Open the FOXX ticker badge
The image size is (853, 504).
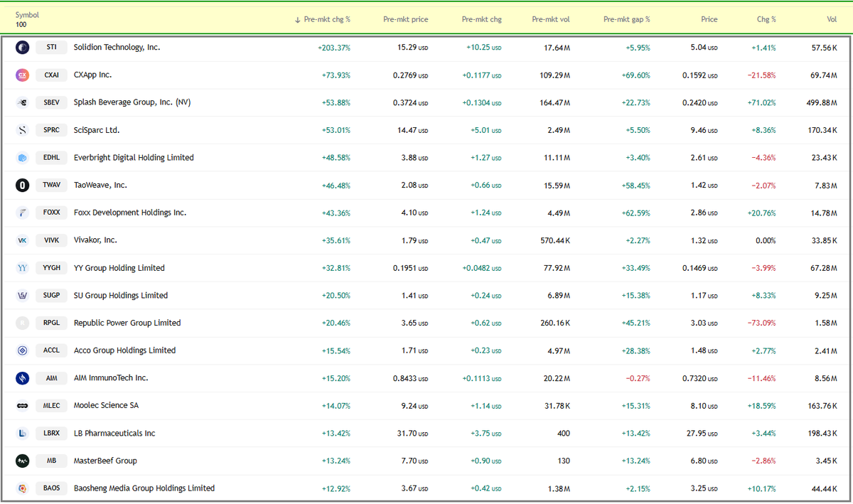pyautogui.click(x=51, y=213)
